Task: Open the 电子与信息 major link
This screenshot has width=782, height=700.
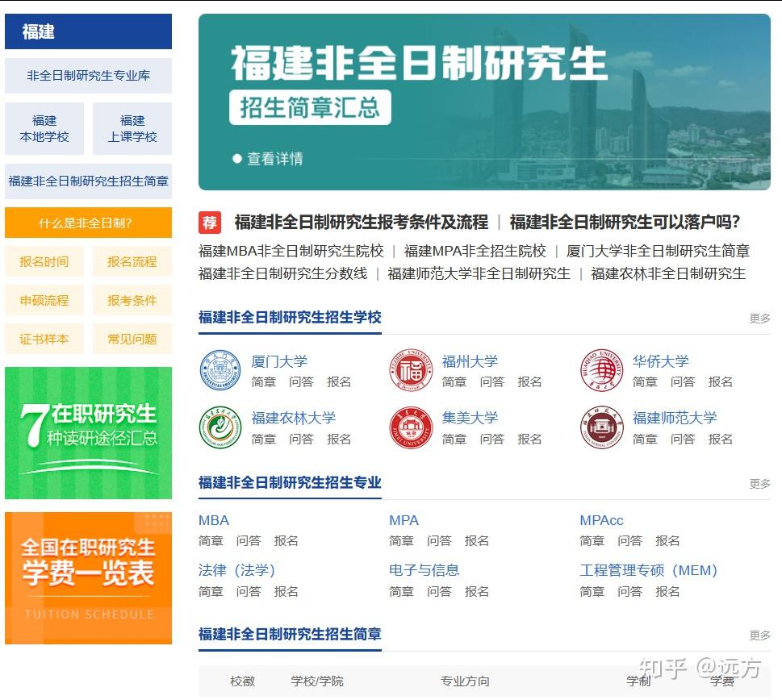Action: (424, 570)
